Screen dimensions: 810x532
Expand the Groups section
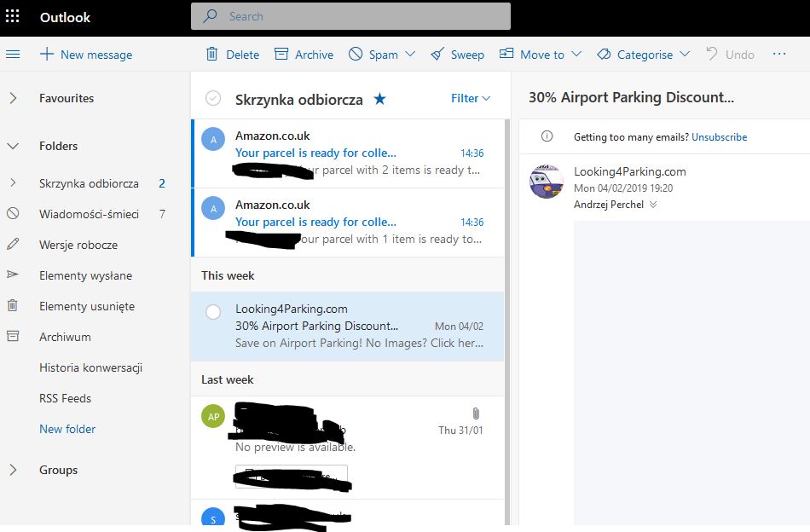pyautogui.click(x=13, y=470)
